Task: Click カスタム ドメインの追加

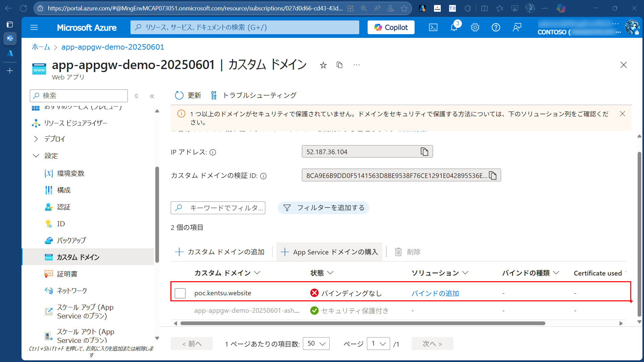Action: 220,252
